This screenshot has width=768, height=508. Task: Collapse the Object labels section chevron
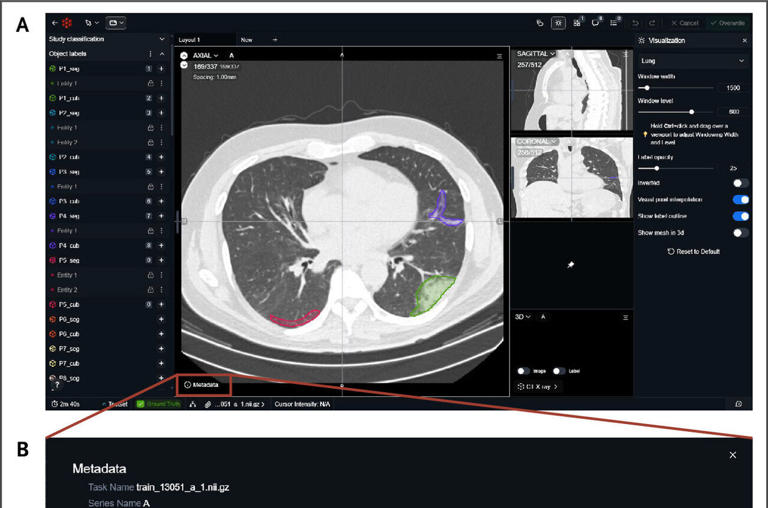(162, 54)
